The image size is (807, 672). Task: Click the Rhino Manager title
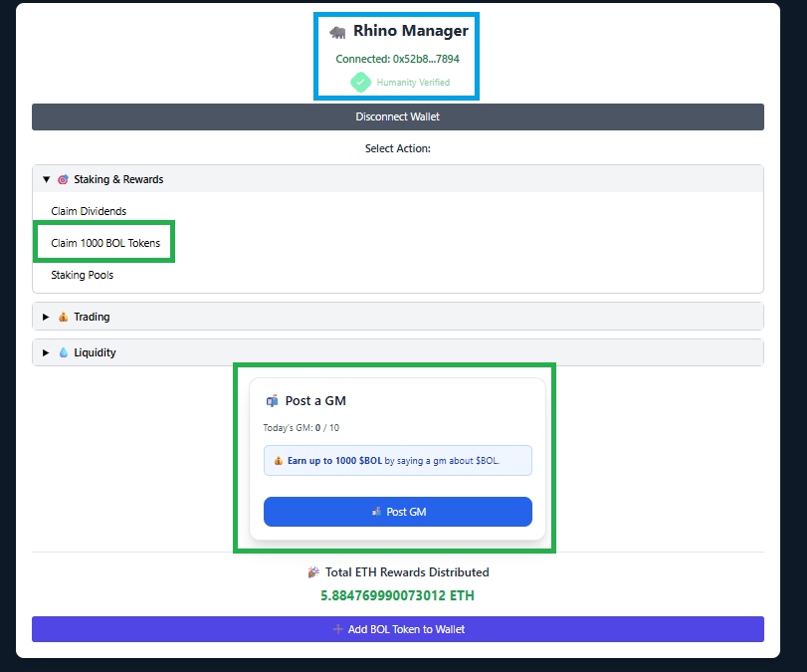point(411,31)
